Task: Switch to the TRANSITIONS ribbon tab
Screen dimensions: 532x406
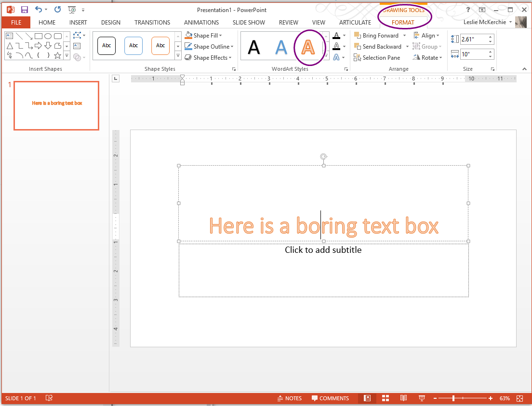Action: tap(152, 22)
